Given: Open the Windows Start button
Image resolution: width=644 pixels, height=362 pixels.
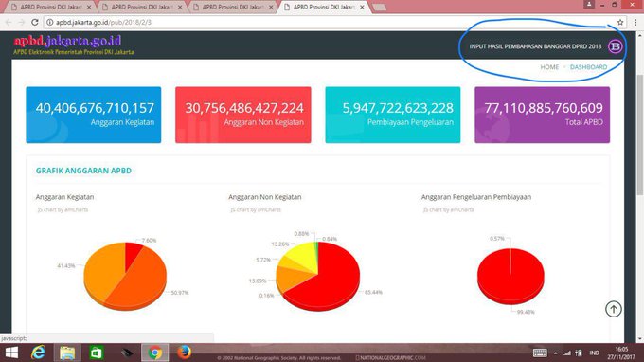Looking at the screenshot, I should pyautogui.click(x=11, y=353).
